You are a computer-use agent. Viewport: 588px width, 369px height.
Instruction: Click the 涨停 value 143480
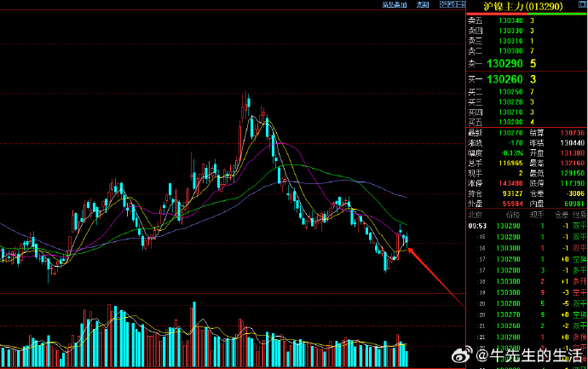[499, 183]
